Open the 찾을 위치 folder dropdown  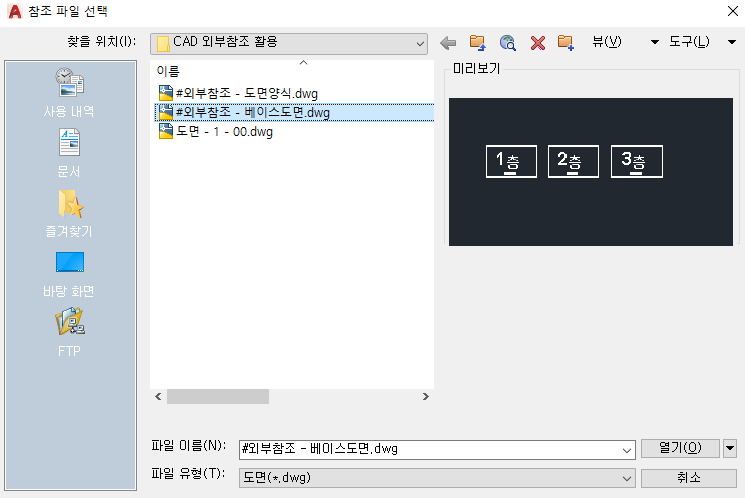pos(289,43)
